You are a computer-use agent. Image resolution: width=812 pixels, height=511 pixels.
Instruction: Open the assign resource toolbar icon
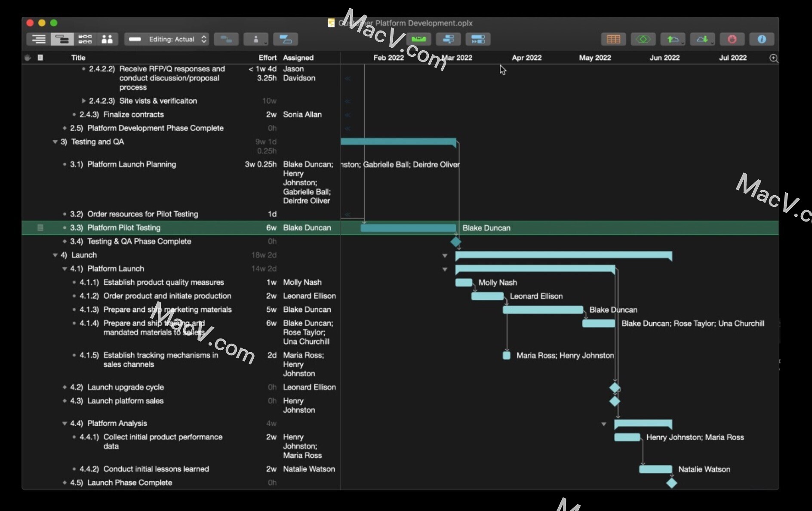tap(256, 39)
